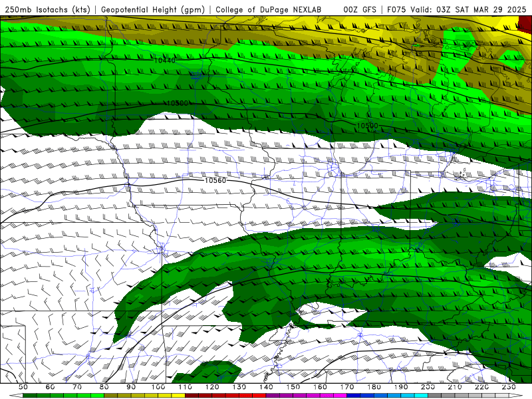Image resolution: width=532 pixels, height=399 pixels.
Task: Click the 130 value on the color scale
Action: click(x=239, y=387)
